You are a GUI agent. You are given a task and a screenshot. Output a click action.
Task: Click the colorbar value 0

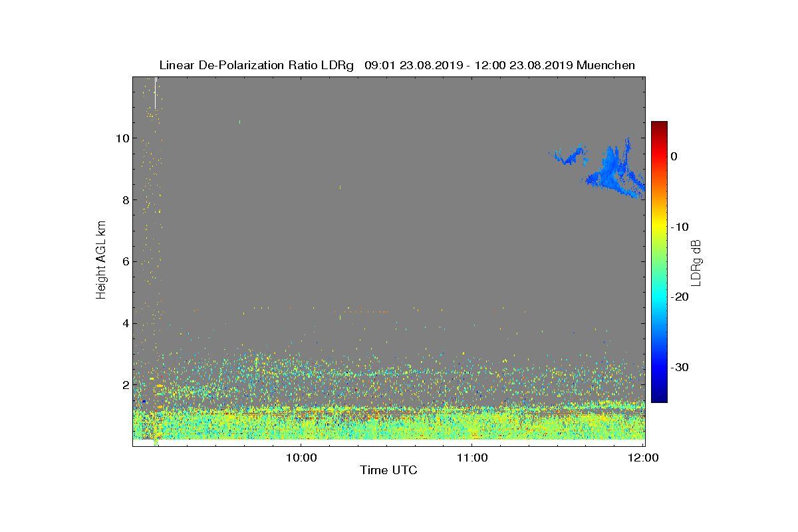(x=674, y=156)
